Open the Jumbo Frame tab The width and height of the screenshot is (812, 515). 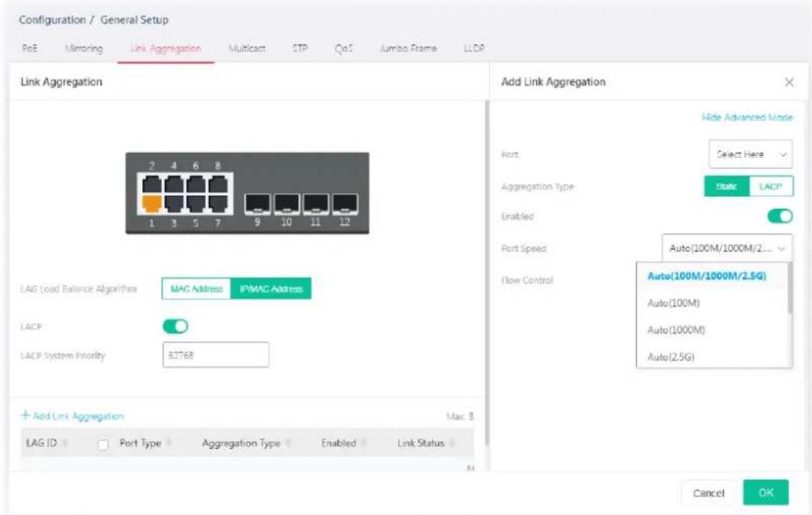pos(408,48)
